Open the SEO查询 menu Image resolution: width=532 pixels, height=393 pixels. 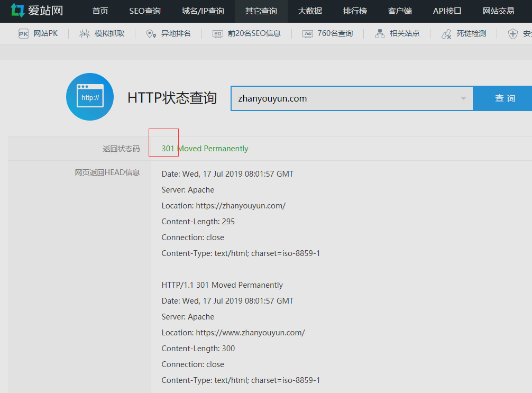[145, 11]
